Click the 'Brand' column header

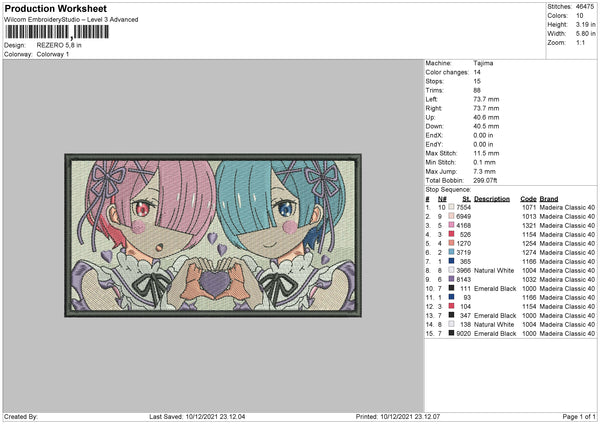coord(549,199)
